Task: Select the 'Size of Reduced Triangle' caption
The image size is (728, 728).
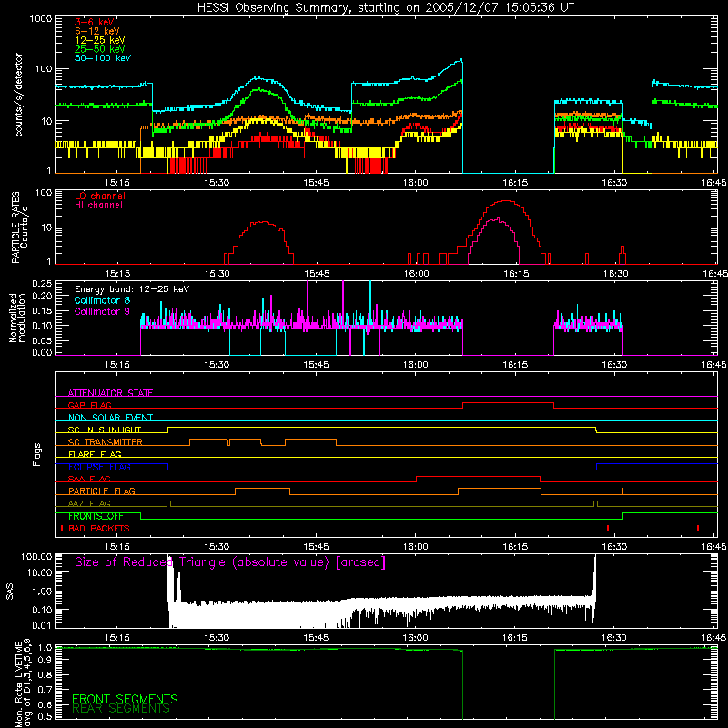Action: (230, 562)
